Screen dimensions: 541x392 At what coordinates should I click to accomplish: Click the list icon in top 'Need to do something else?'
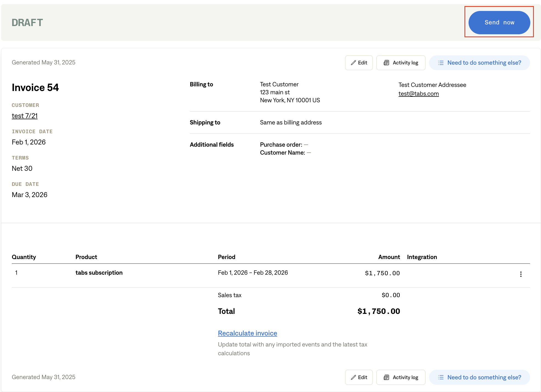[441, 63]
